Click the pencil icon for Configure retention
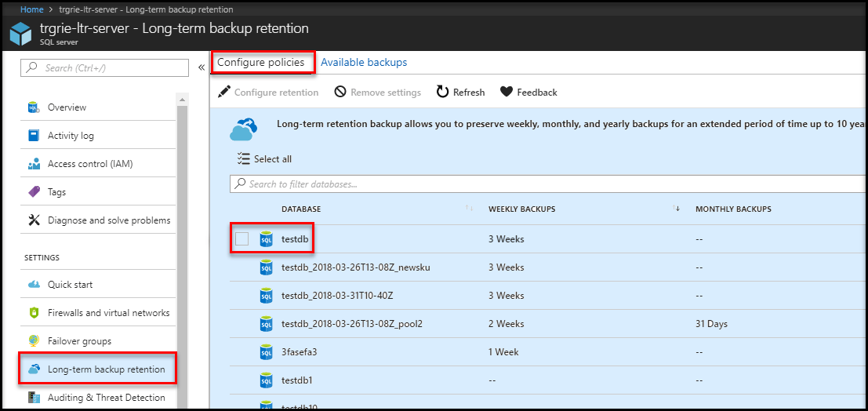Image resolution: width=868 pixels, height=411 pixels. 224,92
